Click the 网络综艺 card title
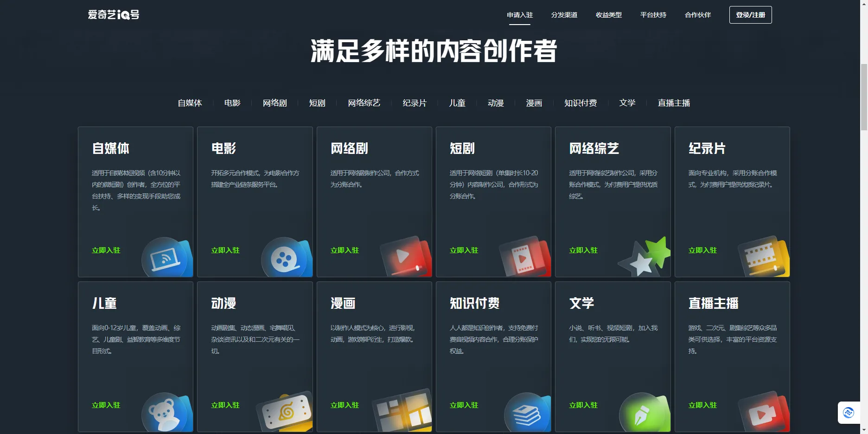Image resolution: width=868 pixels, height=434 pixels. (594, 148)
